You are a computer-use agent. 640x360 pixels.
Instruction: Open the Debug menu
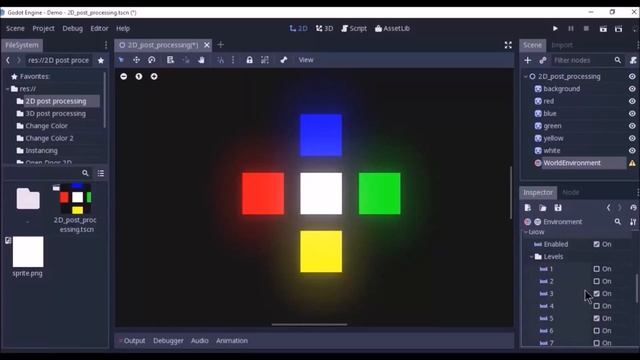[x=72, y=29]
